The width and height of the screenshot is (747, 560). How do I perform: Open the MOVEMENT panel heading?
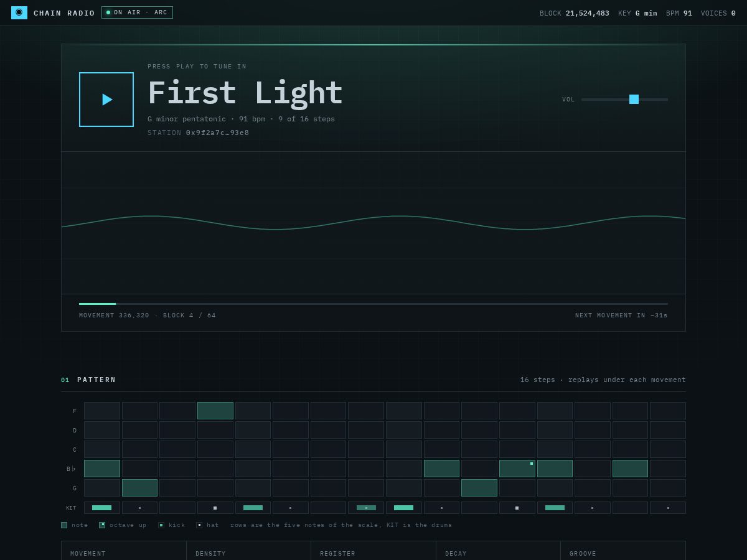coord(88,554)
